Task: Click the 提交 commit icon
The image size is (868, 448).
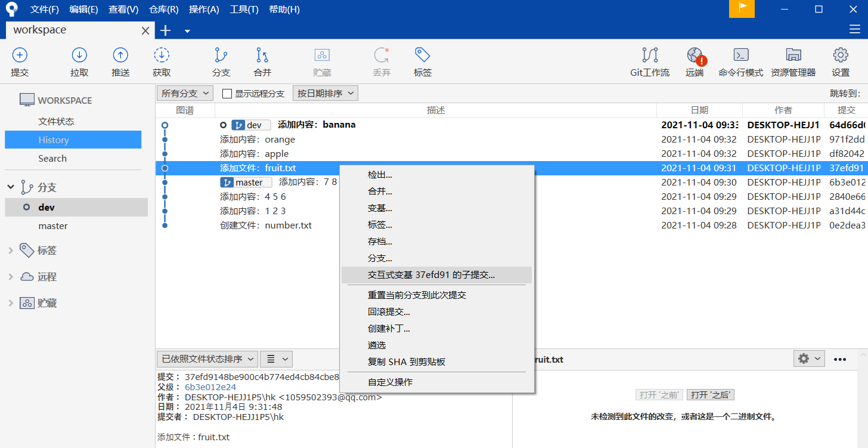Action: coord(20,61)
